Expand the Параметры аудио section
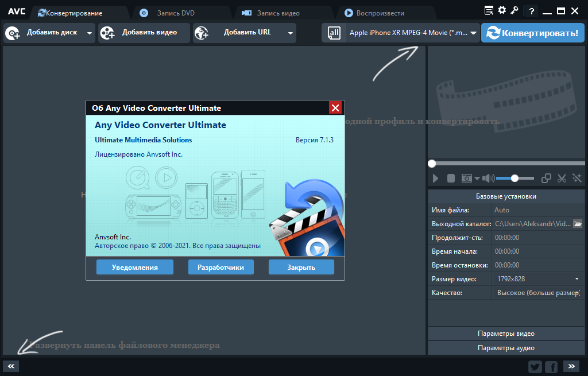The image size is (588, 376). click(506, 348)
